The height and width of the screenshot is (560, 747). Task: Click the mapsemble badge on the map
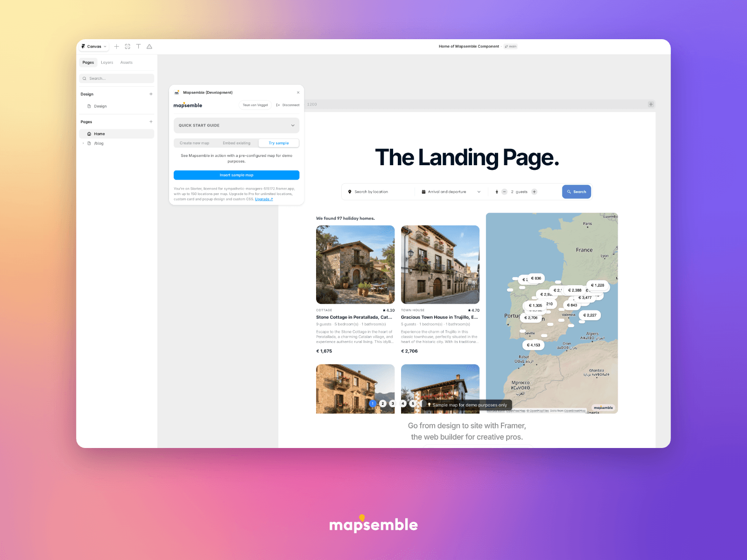604,408
